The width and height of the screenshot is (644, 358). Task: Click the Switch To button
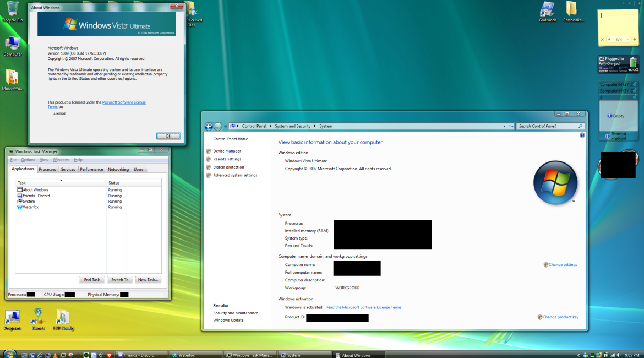119,280
